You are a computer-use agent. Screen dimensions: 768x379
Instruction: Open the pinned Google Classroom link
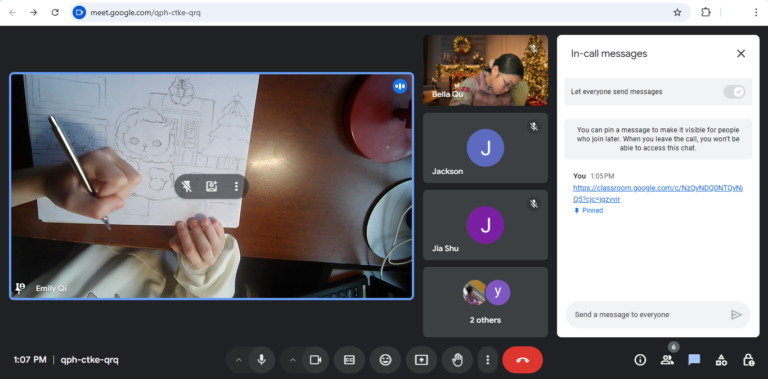click(x=658, y=193)
